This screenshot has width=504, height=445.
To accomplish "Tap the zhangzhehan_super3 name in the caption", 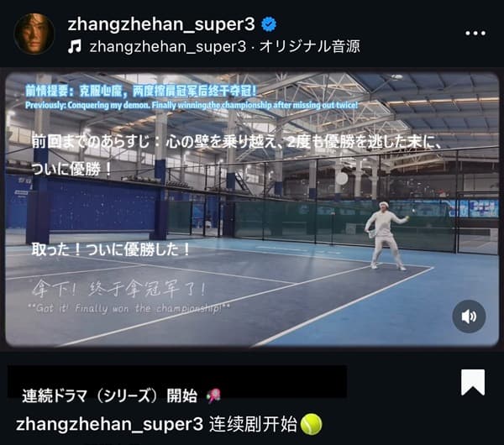I will point(109,424).
